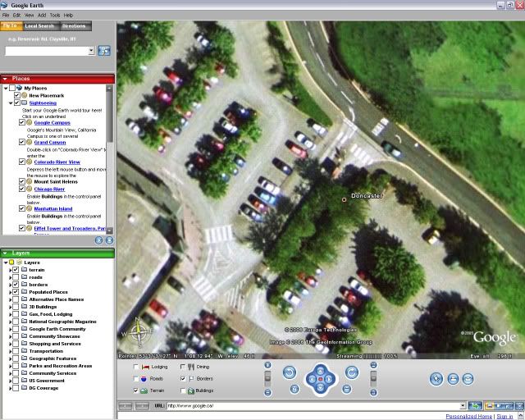
Task: Click the button above the tilt slider
Action: pyautogui.click(x=374, y=365)
